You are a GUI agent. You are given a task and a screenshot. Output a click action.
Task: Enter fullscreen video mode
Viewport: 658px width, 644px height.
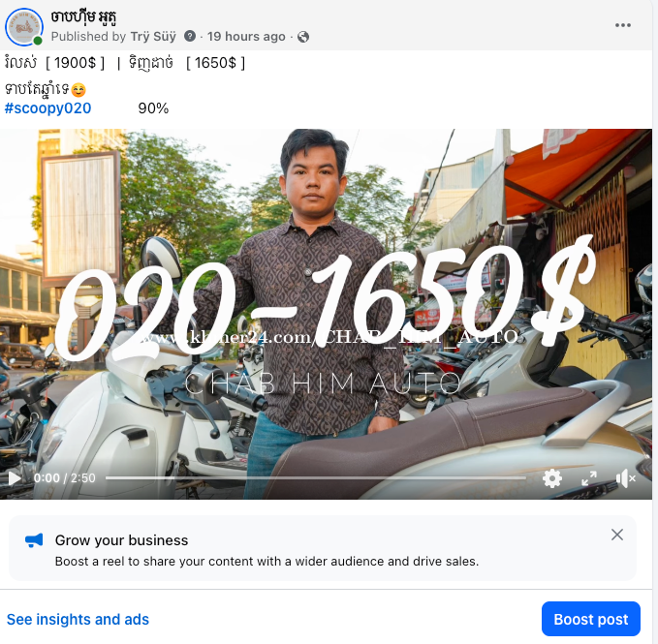[x=589, y=477]
